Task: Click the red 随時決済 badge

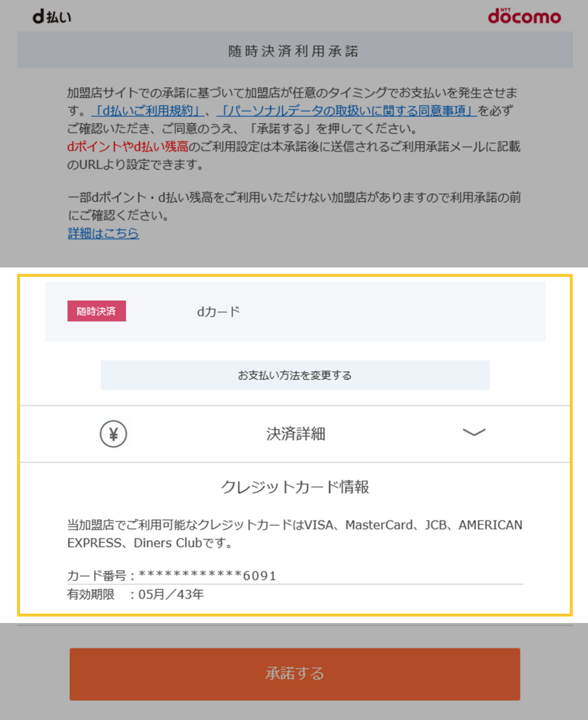Action: click(96, 312)
